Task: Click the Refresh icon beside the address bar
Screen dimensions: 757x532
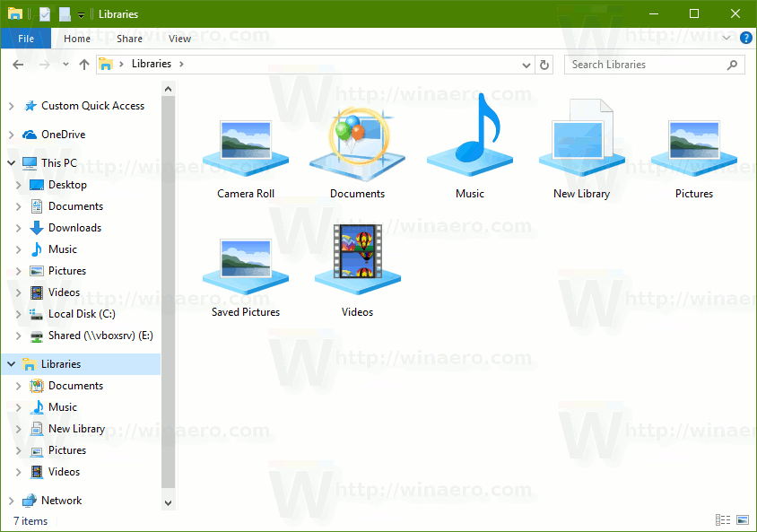Action: click(545, 64)
